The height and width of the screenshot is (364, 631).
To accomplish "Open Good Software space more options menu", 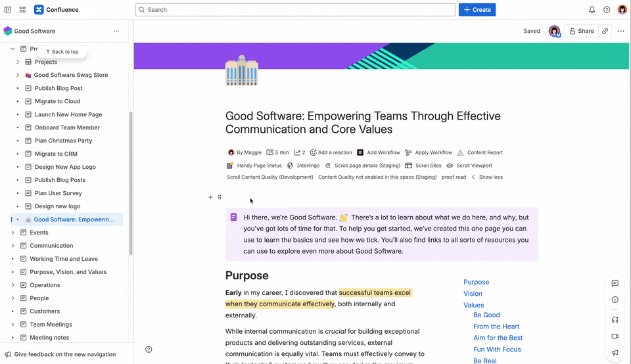I will tap(116, 31).
